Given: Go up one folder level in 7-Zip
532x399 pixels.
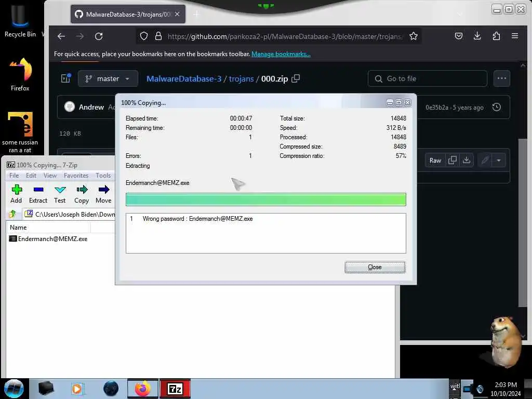Looking at the screenshot, I should pos(13,214).
